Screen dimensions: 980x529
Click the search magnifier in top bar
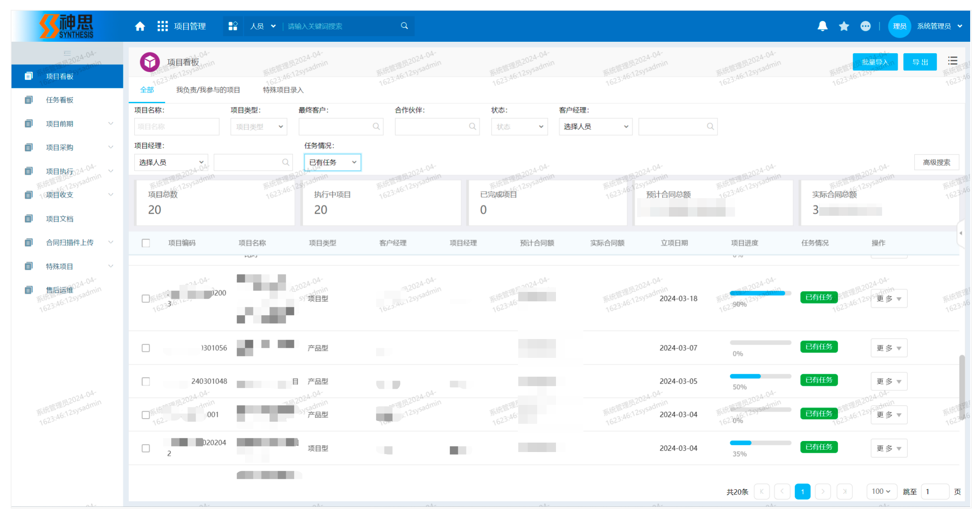click(404, 26)
